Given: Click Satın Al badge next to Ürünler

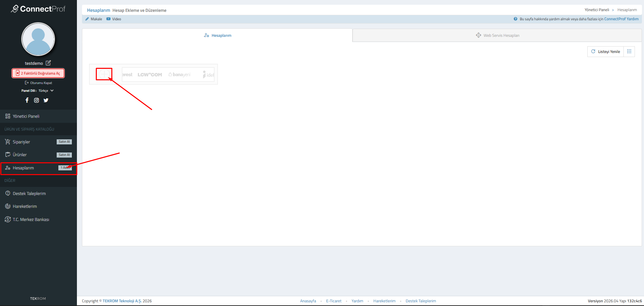Looking at the screenshot, I should point(64,155).
